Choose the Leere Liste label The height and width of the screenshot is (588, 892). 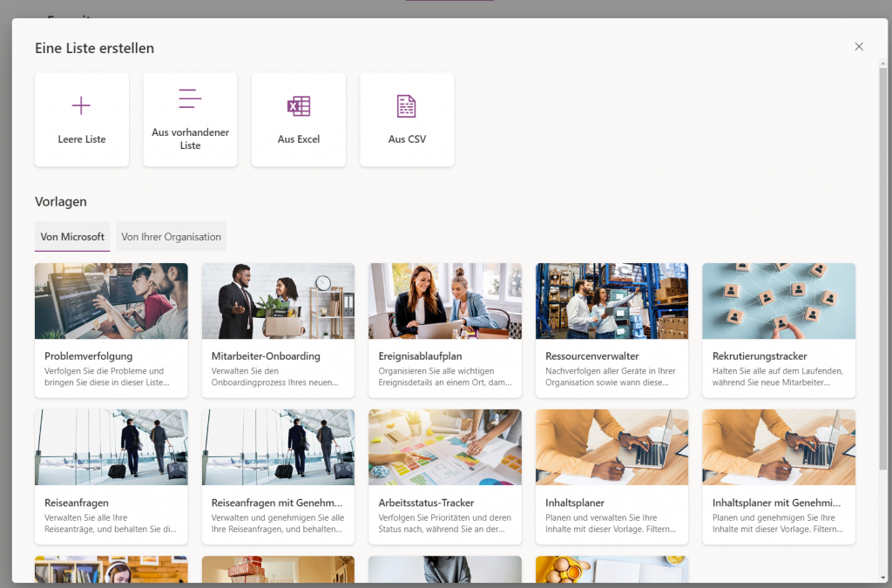[x=82, y=139]
